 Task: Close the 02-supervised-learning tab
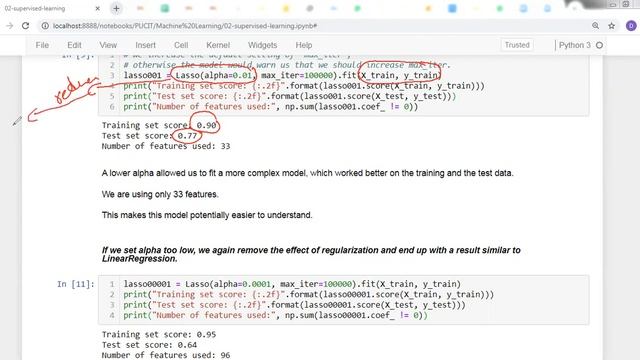(x=98, y=9)
